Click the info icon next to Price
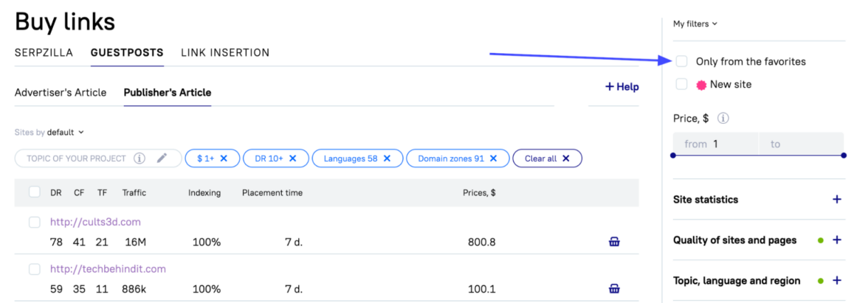868x303 pixels. pos(724,118)
